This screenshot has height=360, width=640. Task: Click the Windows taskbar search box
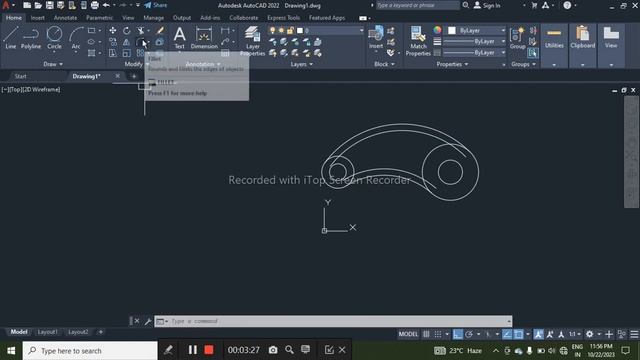coord(90,351)
